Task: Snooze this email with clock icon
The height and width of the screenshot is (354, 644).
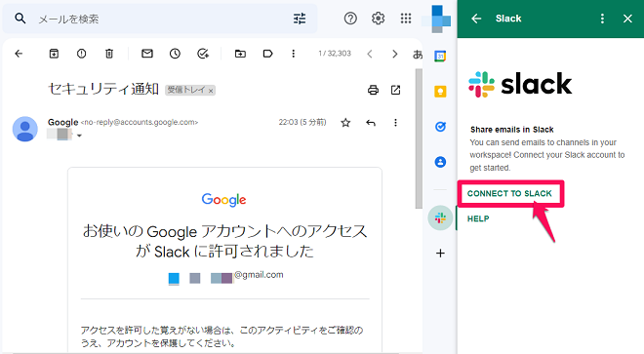Action: coord(175,54)
